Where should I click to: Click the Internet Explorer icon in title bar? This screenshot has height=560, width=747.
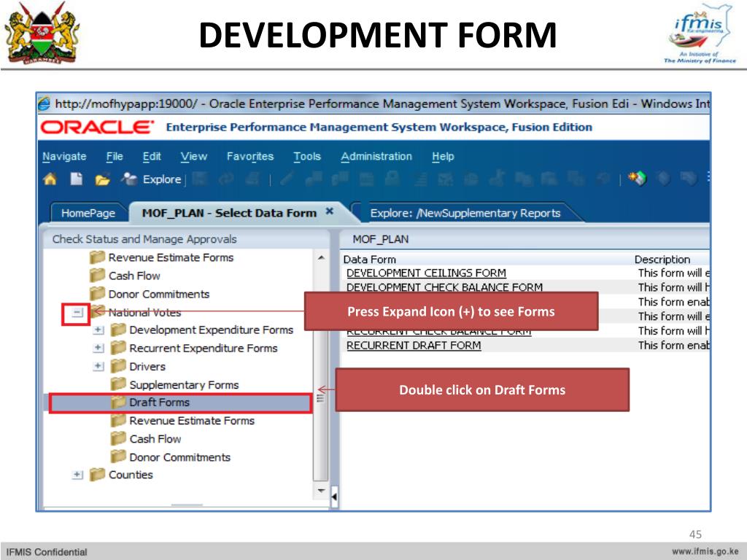44,104
